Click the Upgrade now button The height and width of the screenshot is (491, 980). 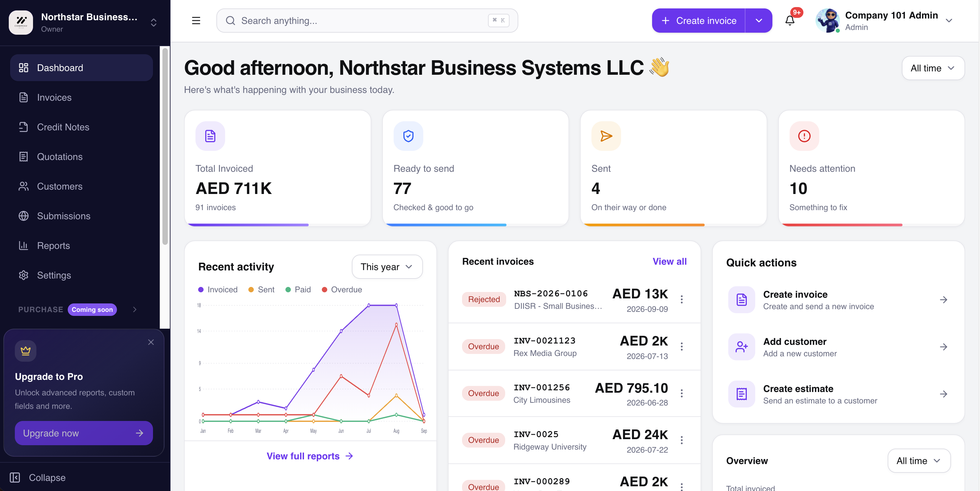[x=84, y=433]
